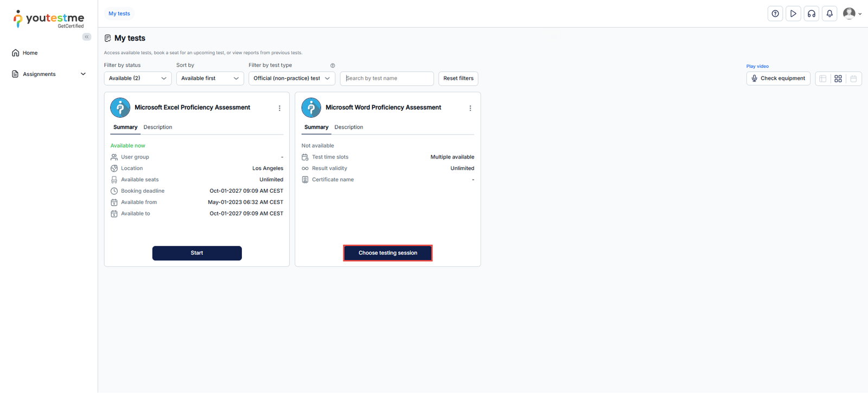This screenshot has width=868, height=393.
Task: Click the Microsoft Excel Proficiency Assessment card logo
Action: pyautogui.click(x=120, y=107)
